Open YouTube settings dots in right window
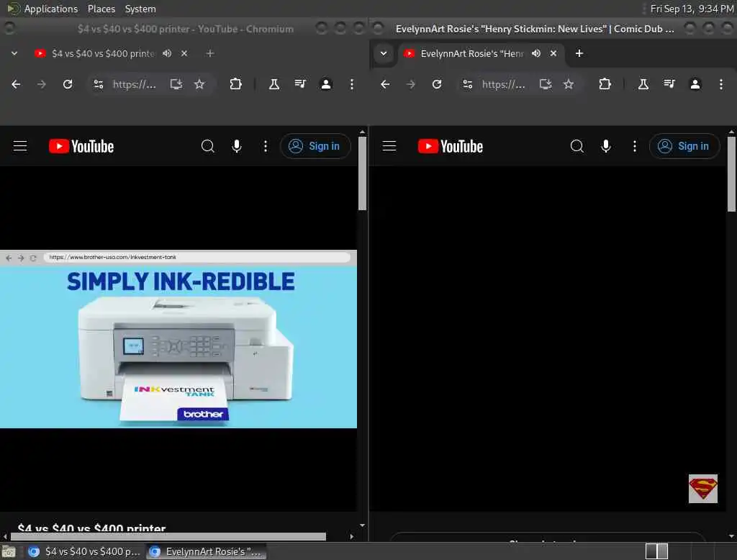This screenshot has width=737, height=560. 635,146
